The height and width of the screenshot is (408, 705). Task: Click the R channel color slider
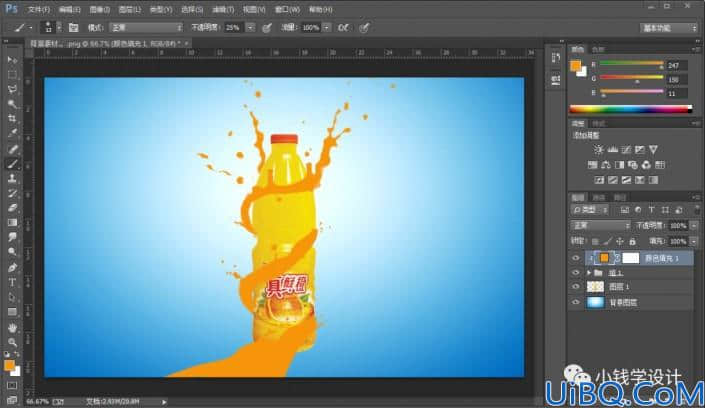[631, 64]
